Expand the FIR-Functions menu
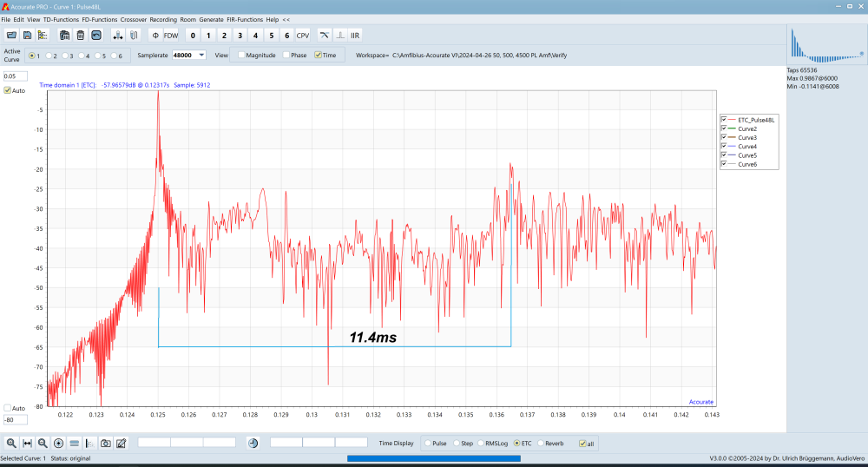This screenshot has width=868, height=467. (245, 19)
